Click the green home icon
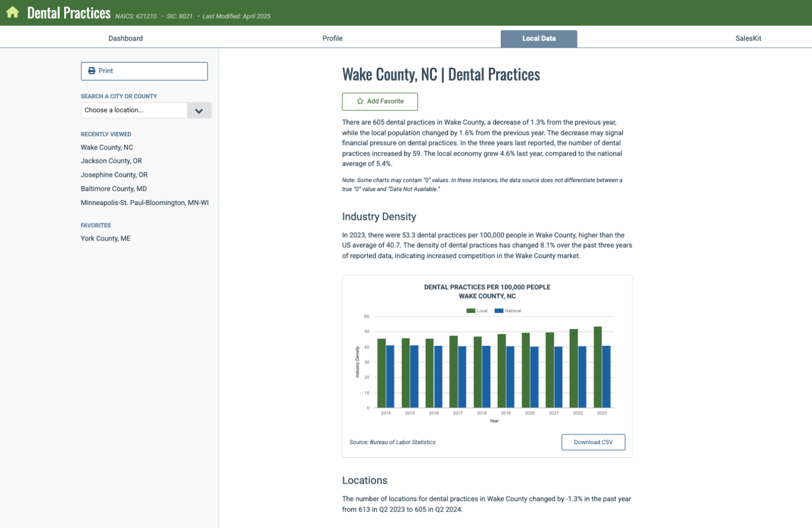Viewport: 812px width, 528px height. pos(12,12)
